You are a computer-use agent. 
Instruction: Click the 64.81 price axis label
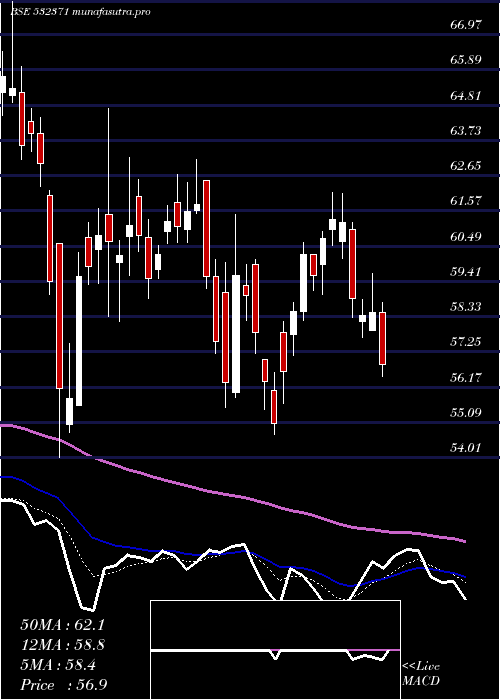[x=466, y=96]
